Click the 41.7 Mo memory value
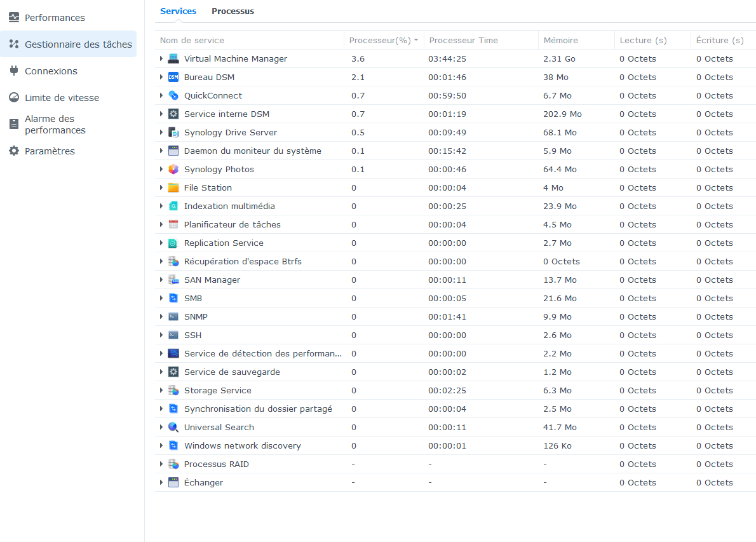This screenshot has height=542, width=756. tap(560, 427)
